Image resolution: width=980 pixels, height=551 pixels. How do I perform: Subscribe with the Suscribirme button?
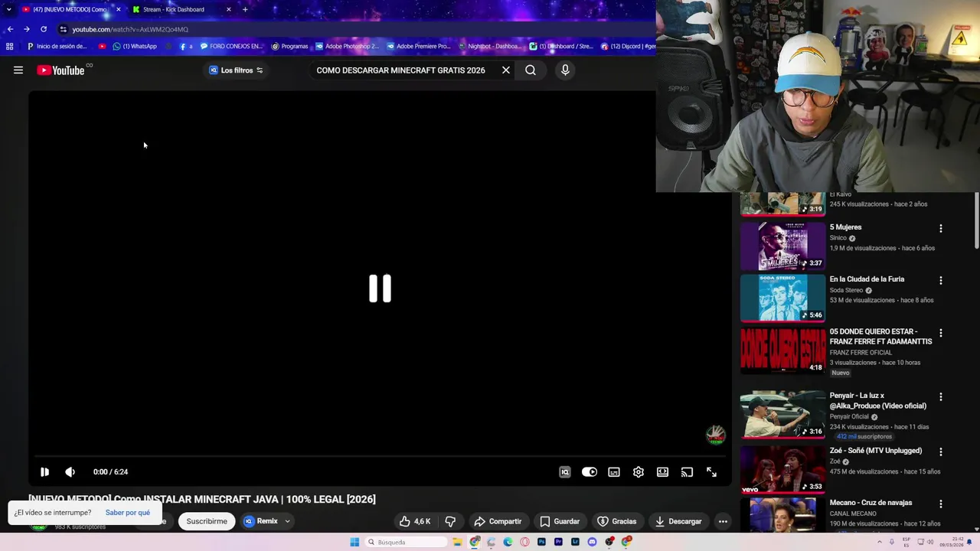pos(207,521)
